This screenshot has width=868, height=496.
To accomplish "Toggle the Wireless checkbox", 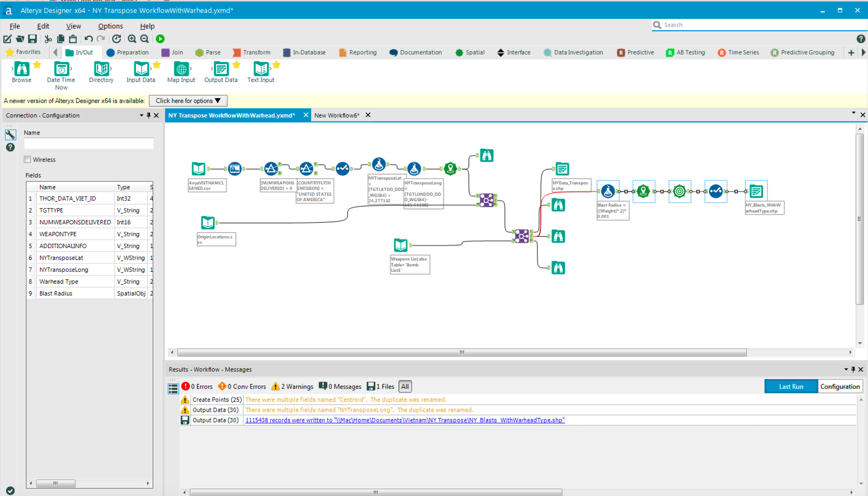I will [28, 159].
